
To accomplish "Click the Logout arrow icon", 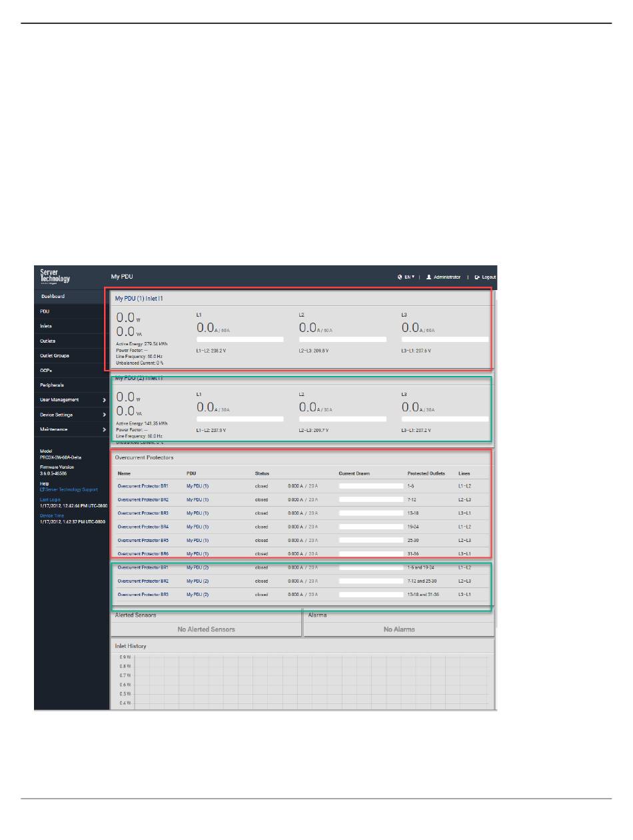I will coord(476,277).
